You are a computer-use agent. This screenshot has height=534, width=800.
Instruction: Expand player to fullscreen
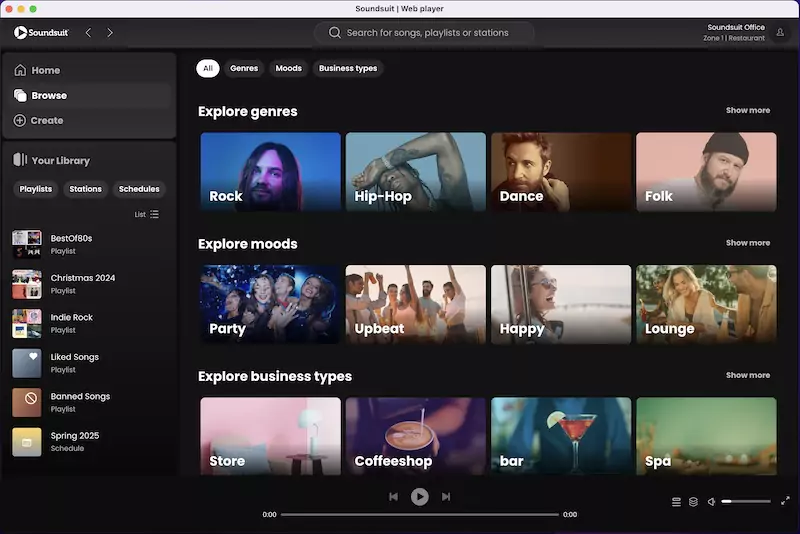785,501
